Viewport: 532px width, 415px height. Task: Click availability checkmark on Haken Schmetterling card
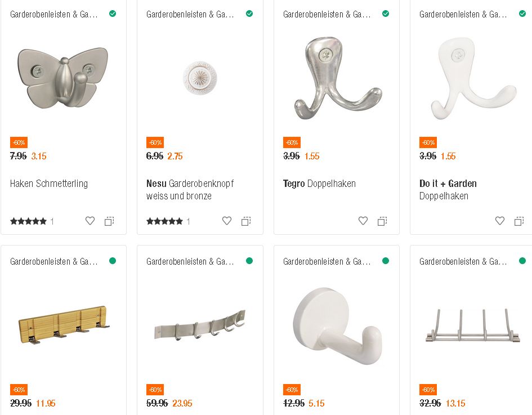(x=113, y=14)
